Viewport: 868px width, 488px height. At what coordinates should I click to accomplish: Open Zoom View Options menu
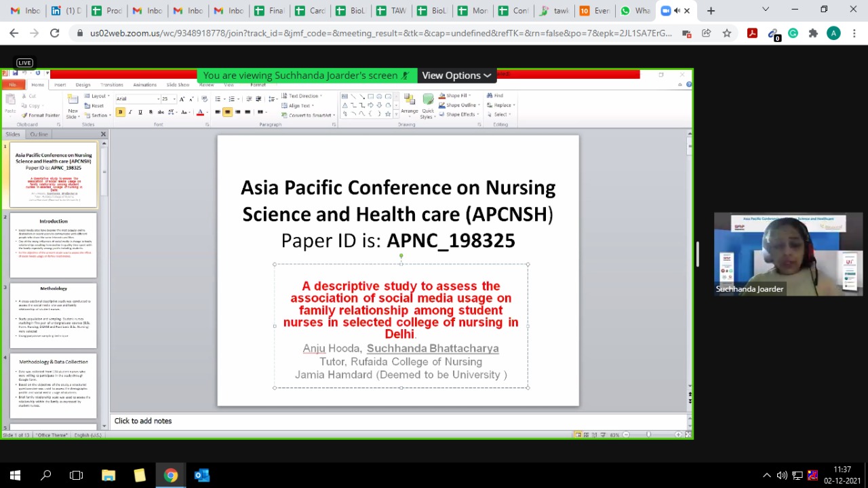456,75
